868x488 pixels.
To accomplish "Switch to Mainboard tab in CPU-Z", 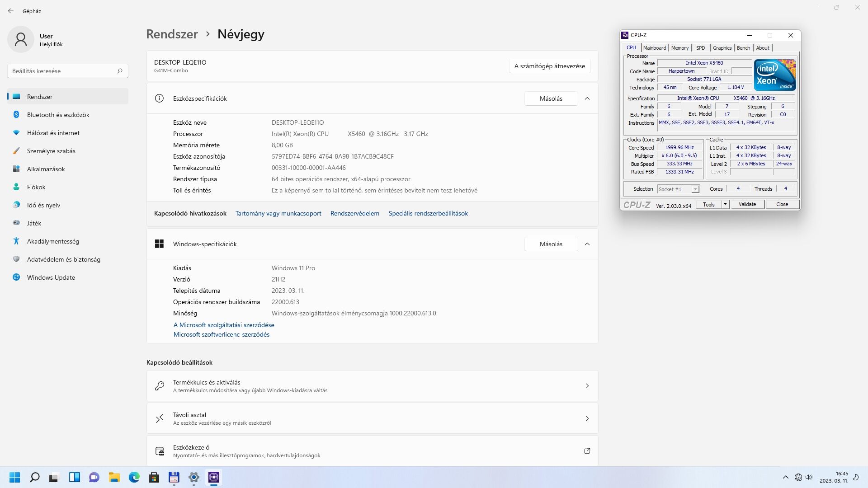I will [655, 48].
